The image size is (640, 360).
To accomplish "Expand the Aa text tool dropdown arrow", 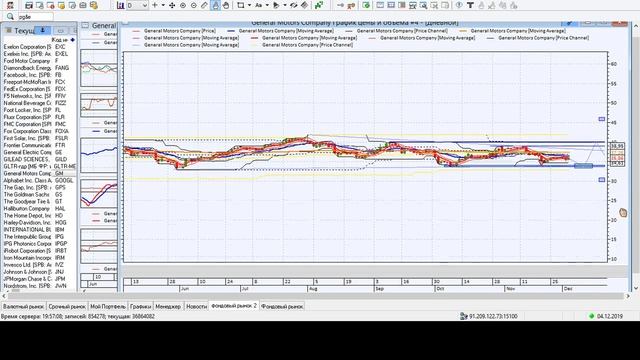I will pyautogui.click(x=267, y=5).
